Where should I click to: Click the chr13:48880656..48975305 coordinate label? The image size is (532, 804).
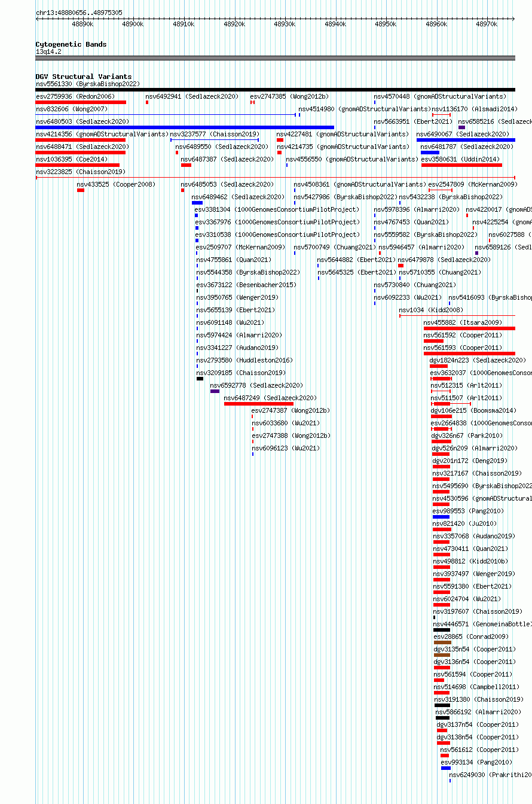[79, 13]
